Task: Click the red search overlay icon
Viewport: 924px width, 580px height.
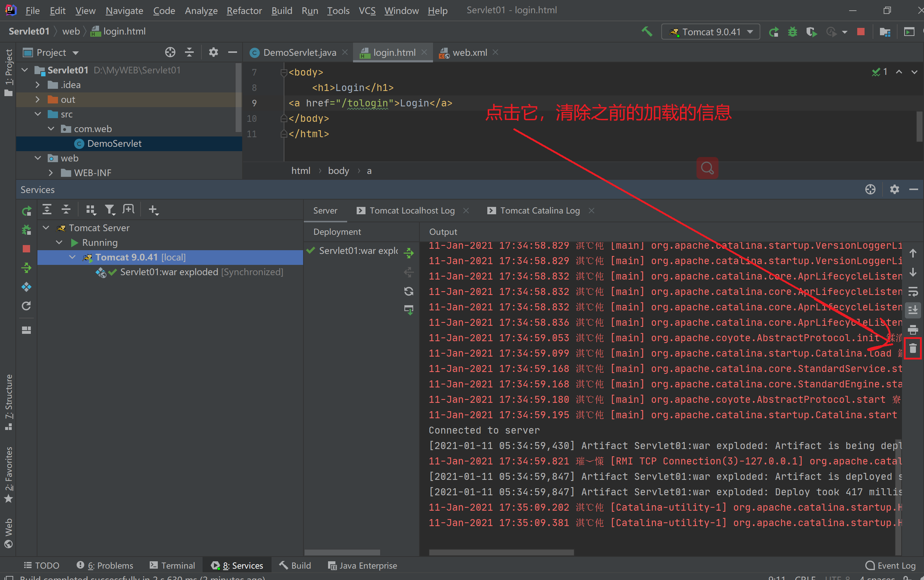Action: tap(707, 168)
